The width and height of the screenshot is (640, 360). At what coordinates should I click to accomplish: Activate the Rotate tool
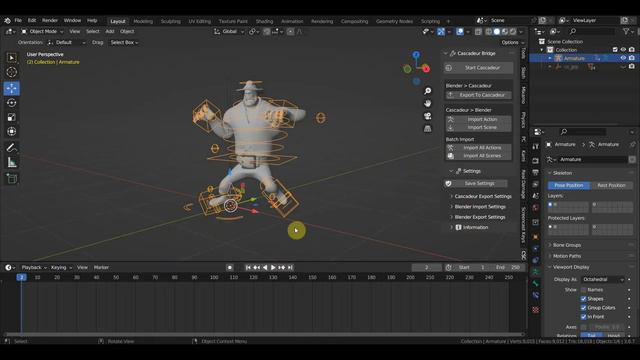(x=11, y=103)
